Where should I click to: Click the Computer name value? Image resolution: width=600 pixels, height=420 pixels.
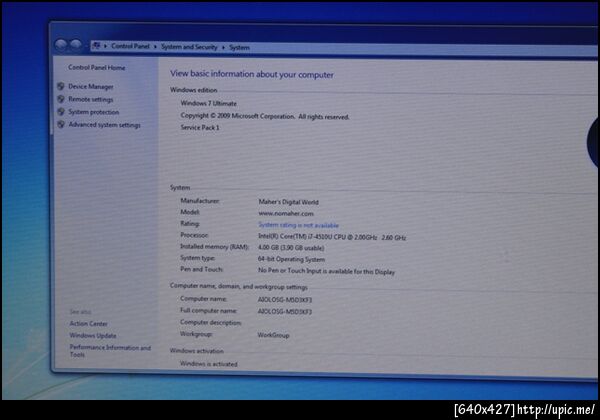coord(285,300)
